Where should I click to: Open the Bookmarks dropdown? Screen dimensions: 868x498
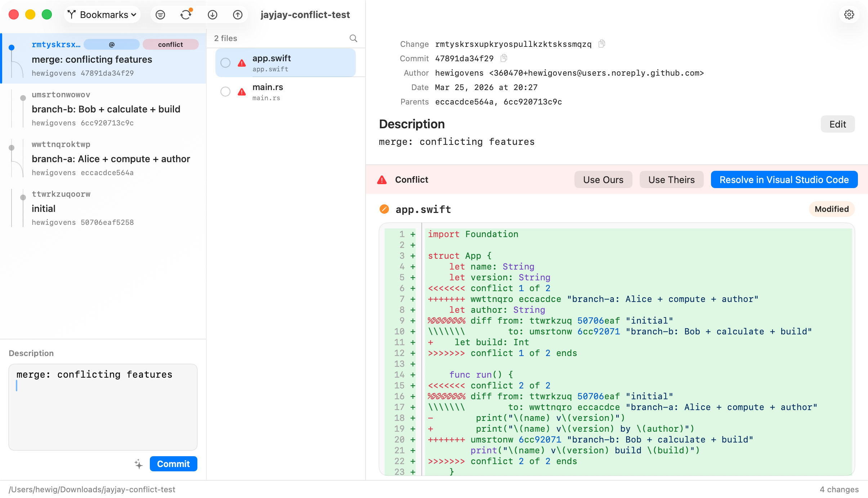click(x=102, y=15)
